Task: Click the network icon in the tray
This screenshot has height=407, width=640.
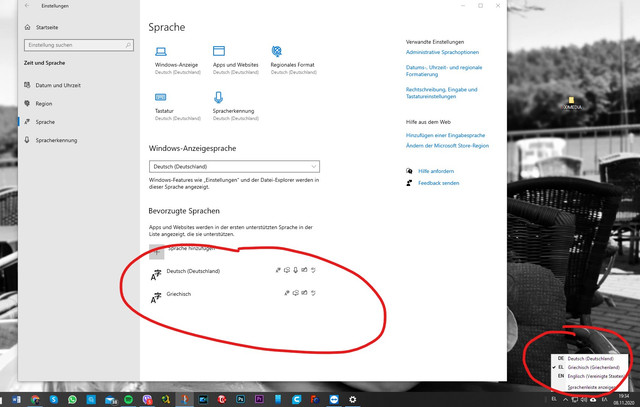Action: tap(574, 399)
